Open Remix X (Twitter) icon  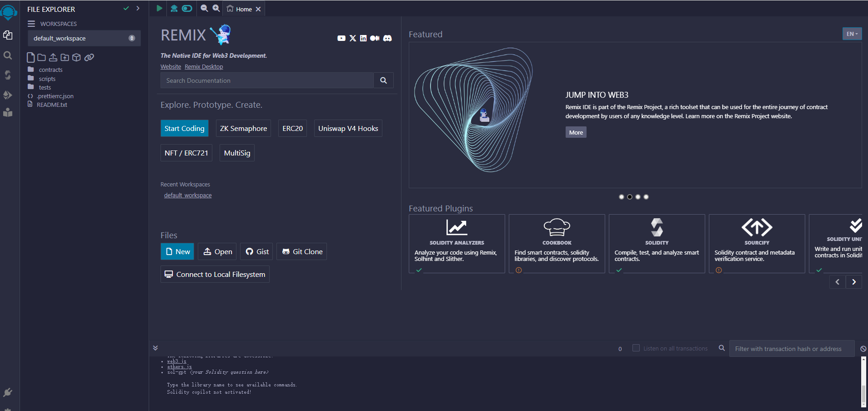pyautogui.click(x=353, y=38)
